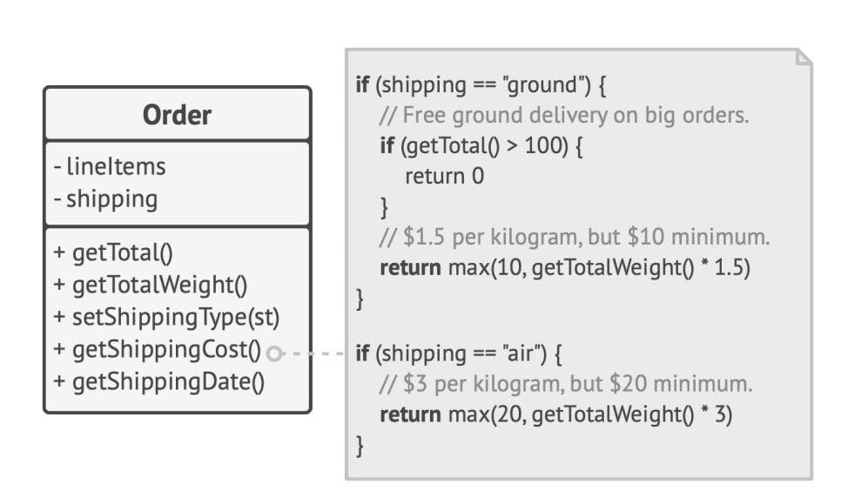Select the free ground delivery comment
This screenshot has height=504, width=868.
[564, 115]
